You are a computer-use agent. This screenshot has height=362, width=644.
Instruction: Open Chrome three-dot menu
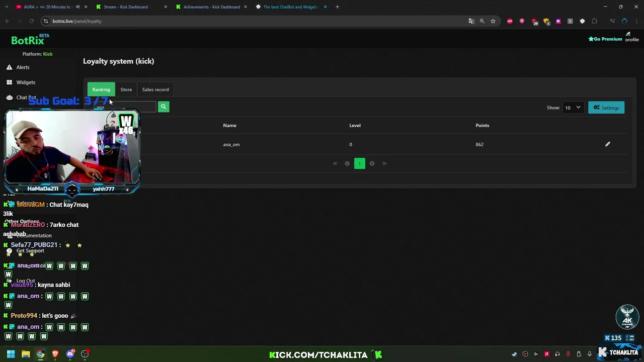[x=637, y=21]
